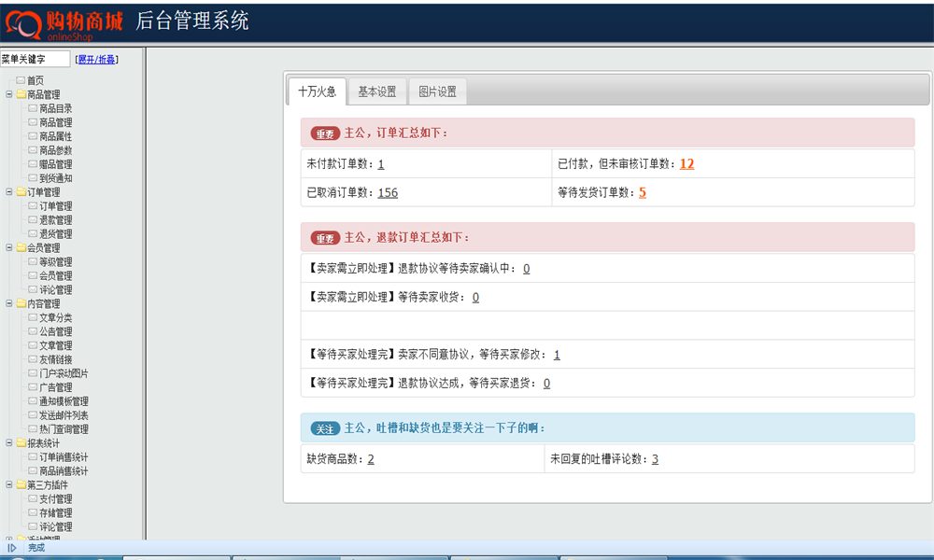Open the paid unreviewed orders count 12
Screen dimensions: 934x560
(686, 163)
